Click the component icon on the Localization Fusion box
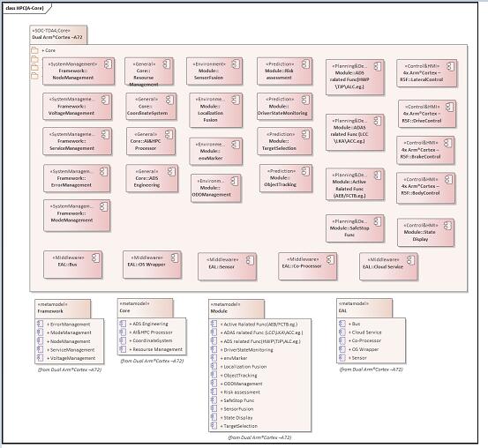Image resolution: width=488 pixels, height=448 pixels. pos(236,100)
